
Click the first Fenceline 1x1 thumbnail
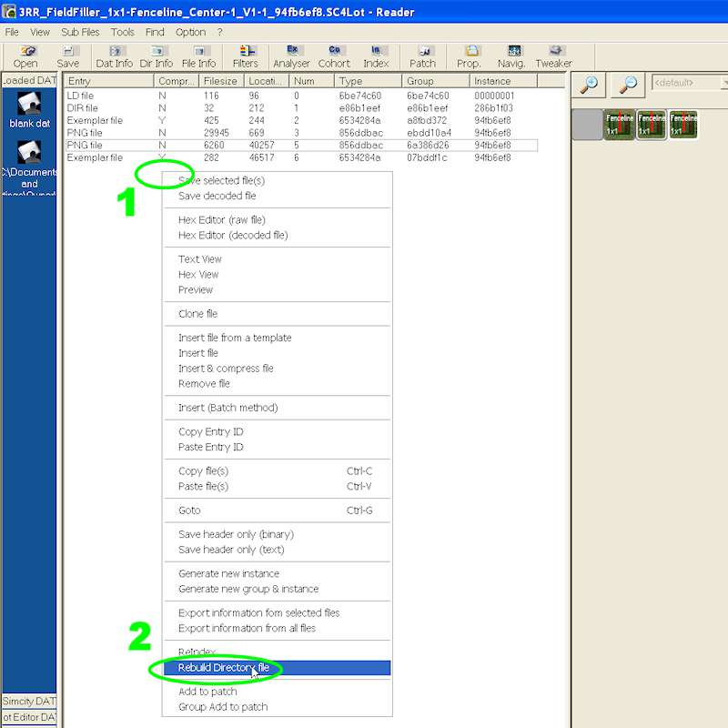pyautogui.click(x=620, y=125)
